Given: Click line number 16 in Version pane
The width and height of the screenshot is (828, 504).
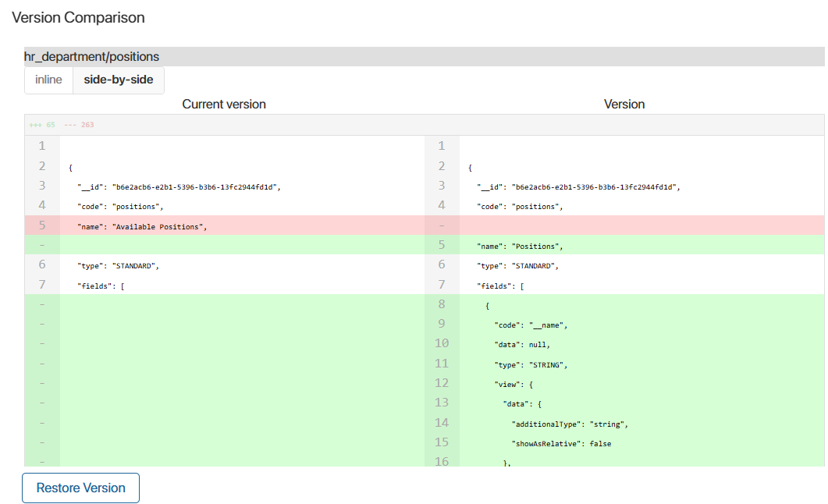Looking at the screenshot, I should (442, 461).
